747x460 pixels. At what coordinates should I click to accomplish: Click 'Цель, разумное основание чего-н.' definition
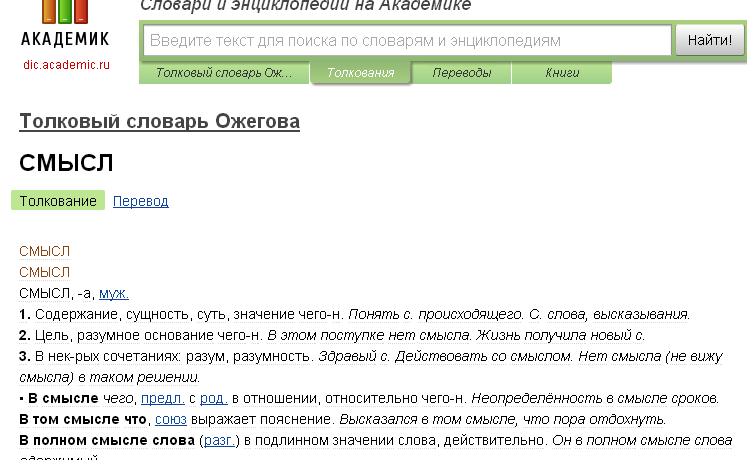(149, 335)
